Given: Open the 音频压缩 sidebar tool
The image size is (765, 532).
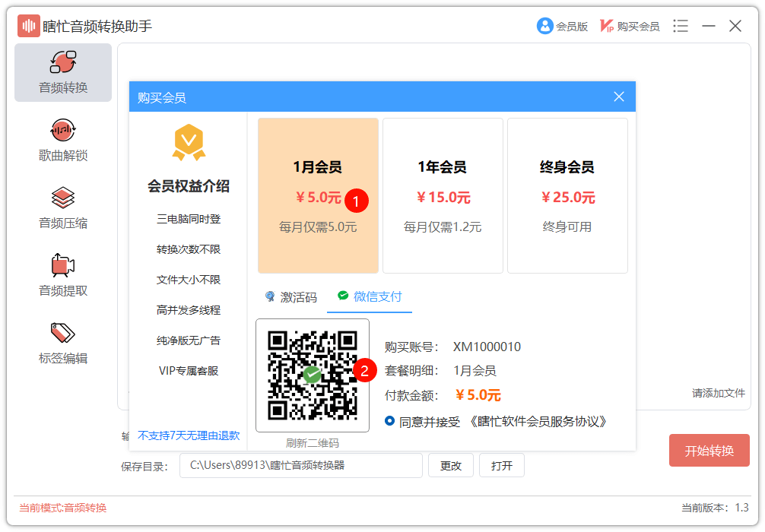Looking at the screenshot, I should pyautogui.click(x=63, y=208).
